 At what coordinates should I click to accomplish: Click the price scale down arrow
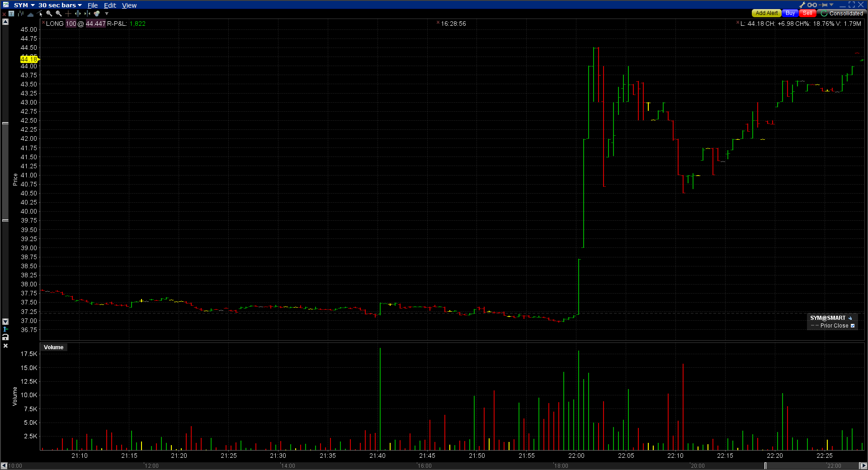(5, 321)
